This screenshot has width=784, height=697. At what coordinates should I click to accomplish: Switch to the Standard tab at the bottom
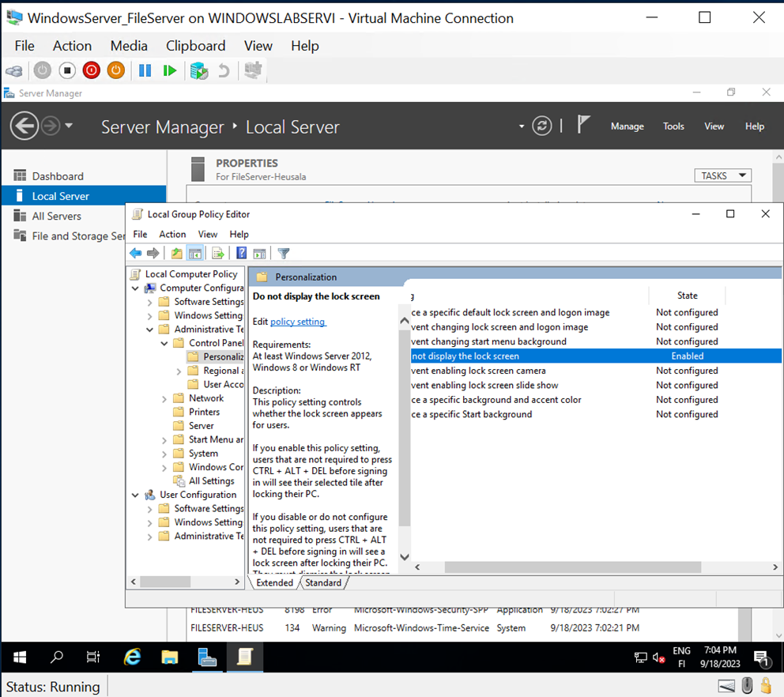click(x=323, y=582)
